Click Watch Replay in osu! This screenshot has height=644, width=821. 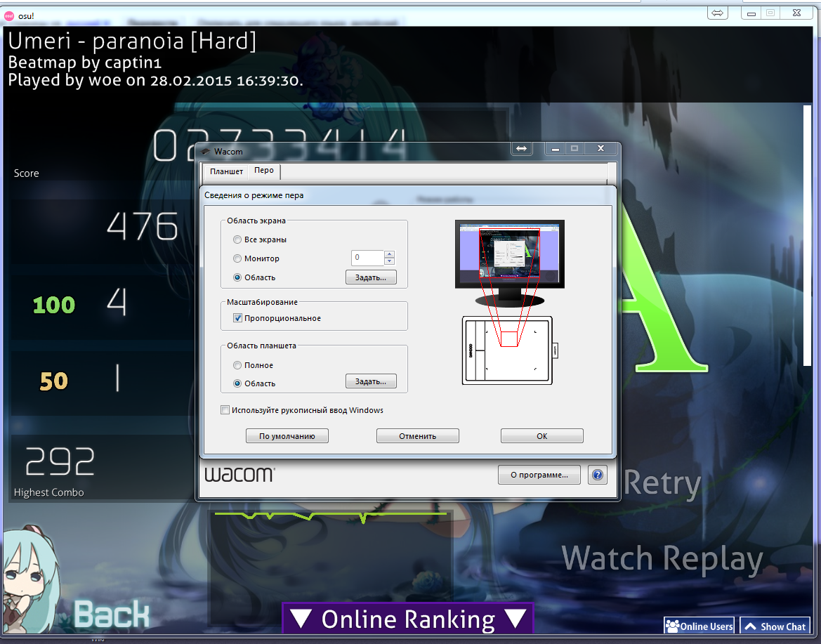pyautogui.click(x=662, y=559)
